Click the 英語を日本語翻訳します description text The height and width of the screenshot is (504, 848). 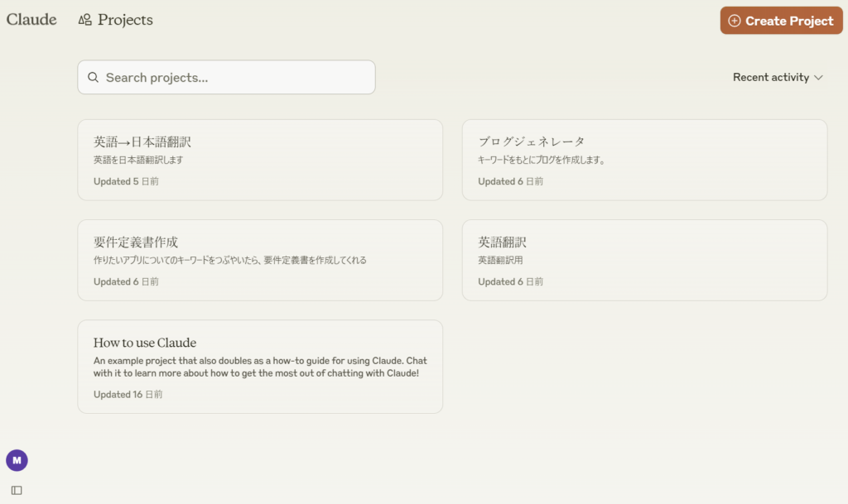pos(138,160)
